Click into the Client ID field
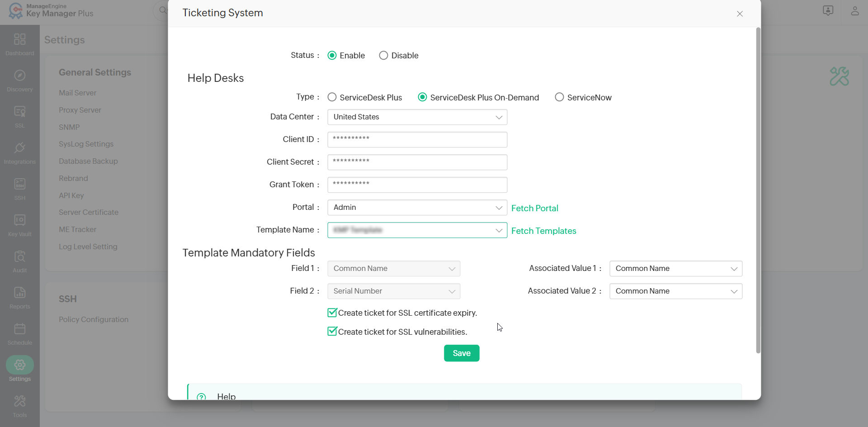The image size is (868, 427). 417,140
